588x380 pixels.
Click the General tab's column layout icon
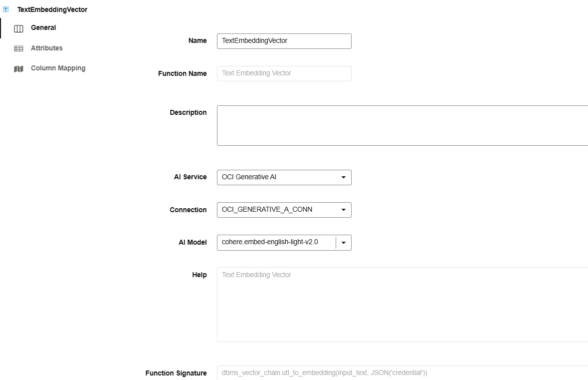[x=18, y=28]
